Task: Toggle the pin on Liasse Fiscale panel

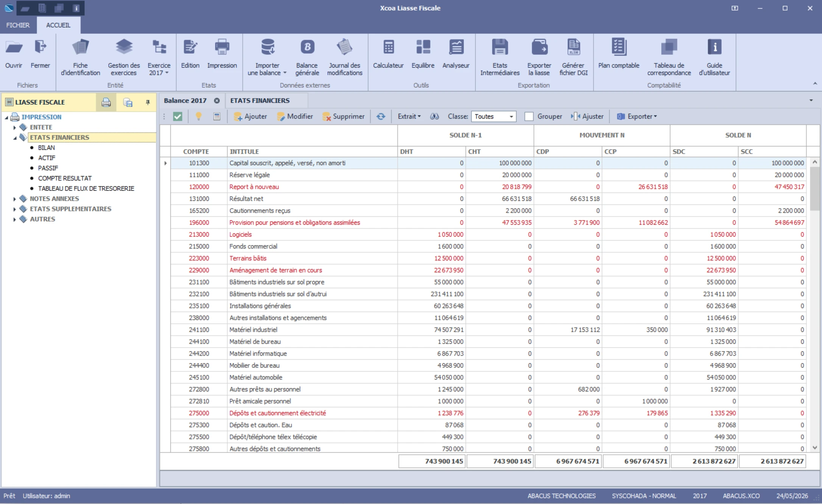Action: pyautogui.click(x=148, y=102)
